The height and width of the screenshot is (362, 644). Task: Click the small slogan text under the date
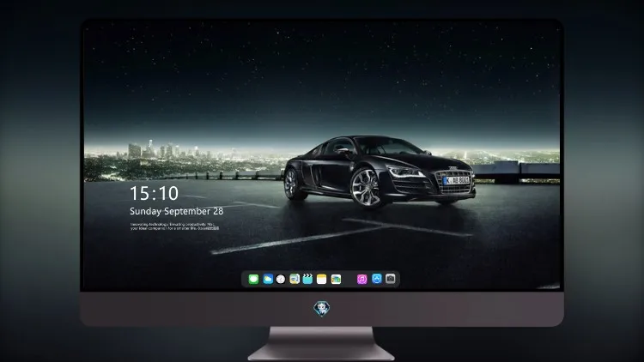[174, 226]
